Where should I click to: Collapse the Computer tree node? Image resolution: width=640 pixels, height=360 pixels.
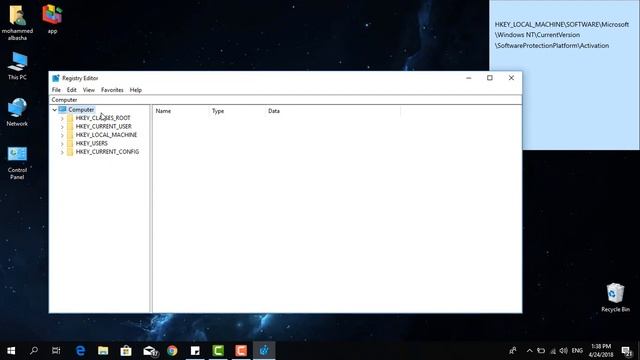[x=54, y=110]
